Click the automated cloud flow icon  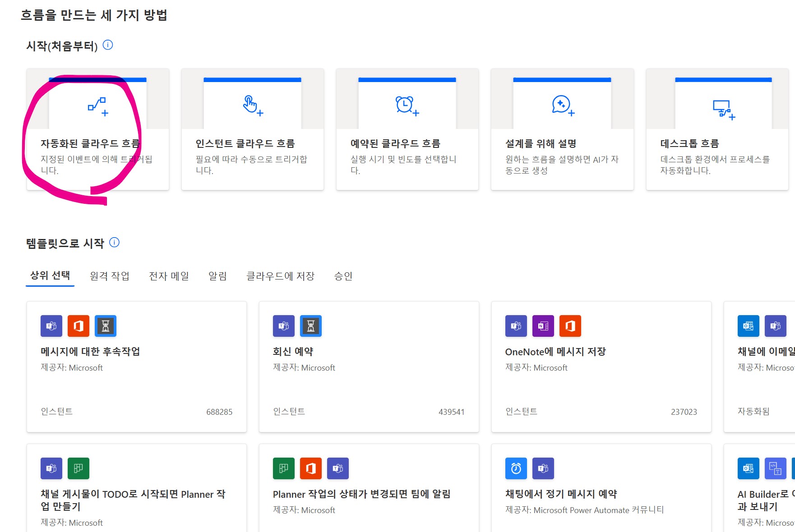98,107
